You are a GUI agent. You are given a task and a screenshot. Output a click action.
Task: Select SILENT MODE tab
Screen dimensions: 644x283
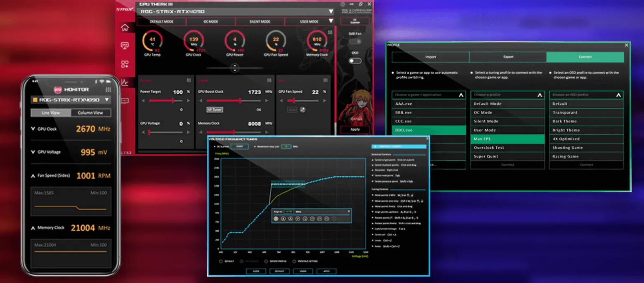pos(260,21)
